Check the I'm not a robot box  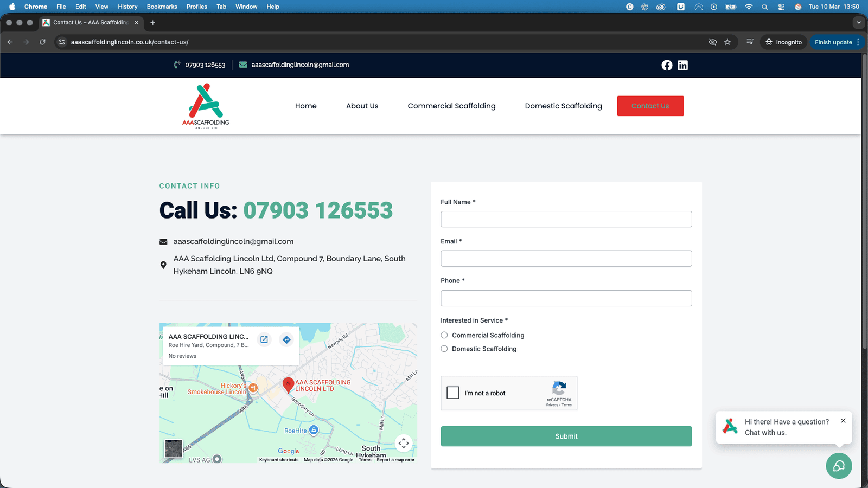tap(453, 393)
